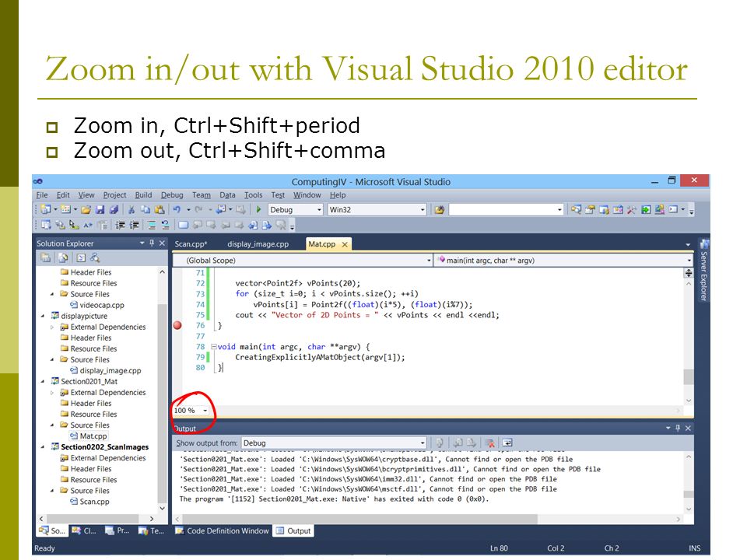Comment out the selected lines icon
This screenshot has height=560, width=747.
(x=152, y=225)
